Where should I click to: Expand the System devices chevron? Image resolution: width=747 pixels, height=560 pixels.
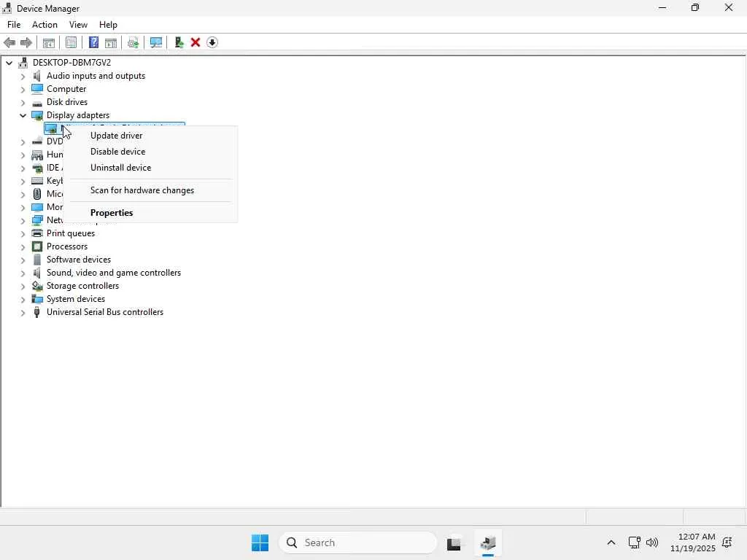pos(23,300)
